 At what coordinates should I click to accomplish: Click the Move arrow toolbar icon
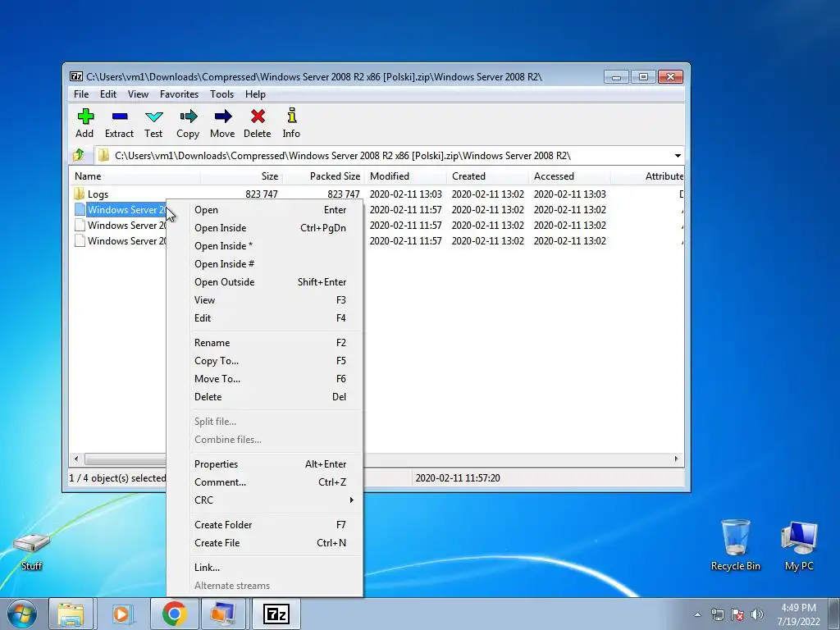tap(223, 116)
